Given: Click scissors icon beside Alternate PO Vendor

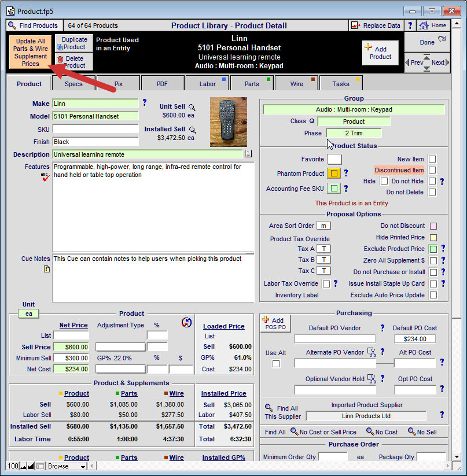Looking at the screenshot, I should tap(372, 352).
